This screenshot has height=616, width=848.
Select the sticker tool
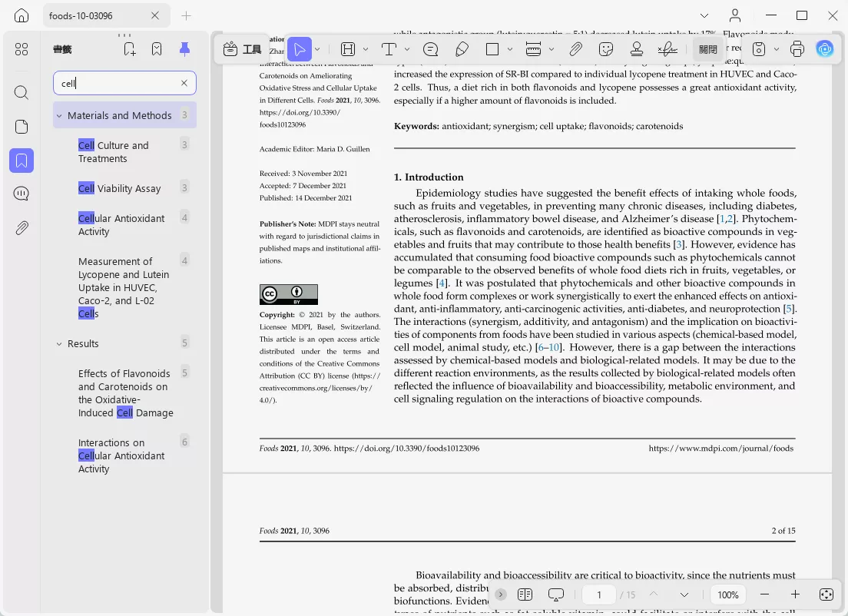click(606, 49)
